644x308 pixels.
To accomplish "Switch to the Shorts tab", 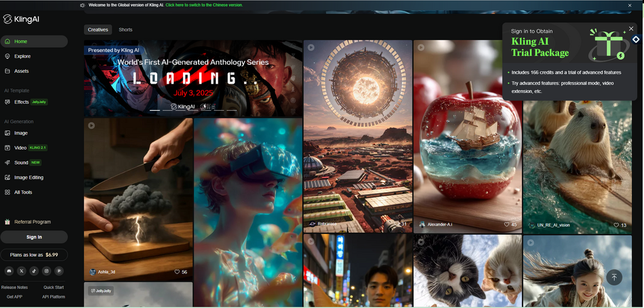I will click(125, 30).
